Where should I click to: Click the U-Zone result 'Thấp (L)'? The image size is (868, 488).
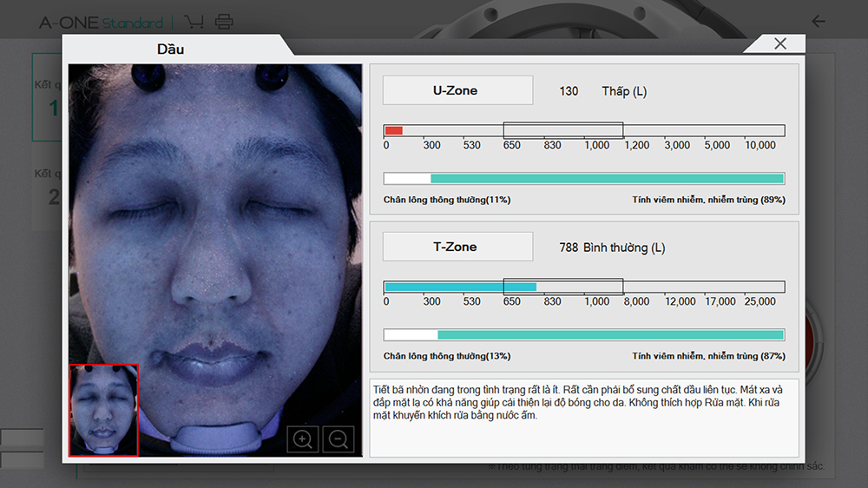click(x=624, y=91)
